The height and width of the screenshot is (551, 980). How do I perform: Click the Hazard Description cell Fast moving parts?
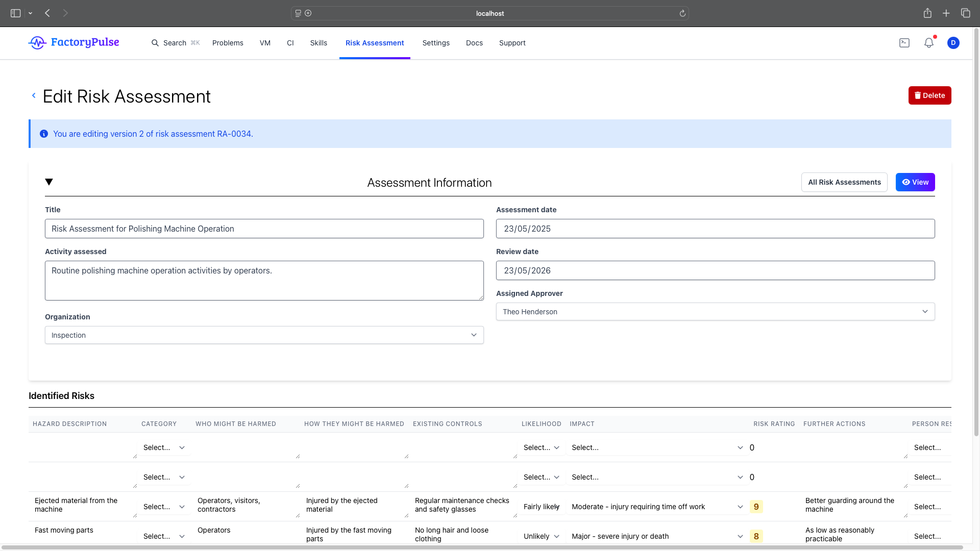point(83,534)
